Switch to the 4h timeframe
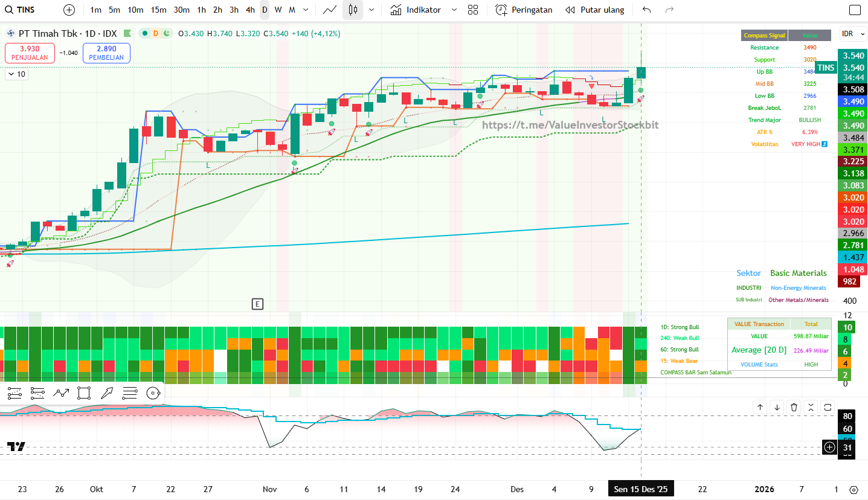868x500 pixels. (250, 10)
